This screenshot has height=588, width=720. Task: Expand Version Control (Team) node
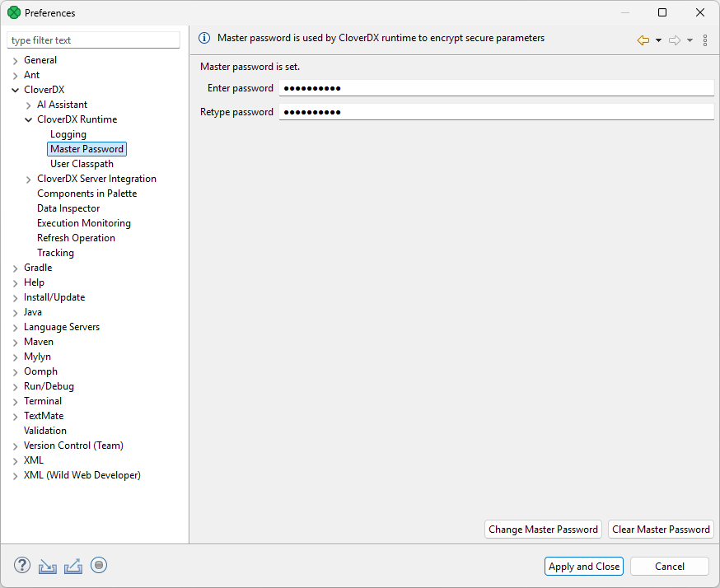tap(15, 446)
